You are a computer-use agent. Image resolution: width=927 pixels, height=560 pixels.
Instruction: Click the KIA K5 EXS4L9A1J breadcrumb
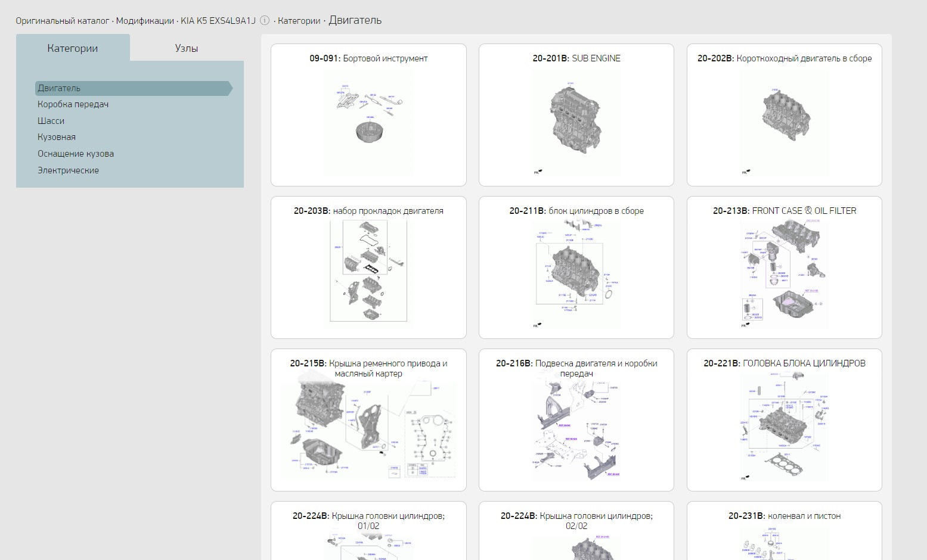click(x=218, y=21)
